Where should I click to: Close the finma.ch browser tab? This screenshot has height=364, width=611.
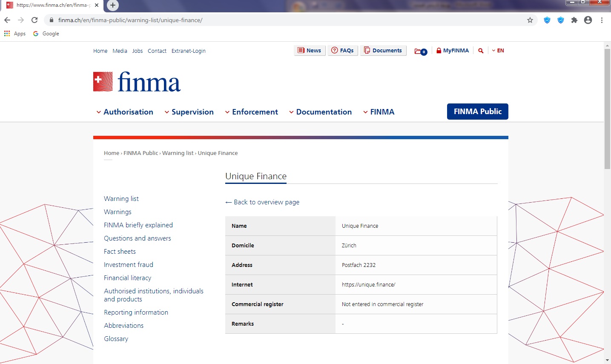tap(97, 5)
